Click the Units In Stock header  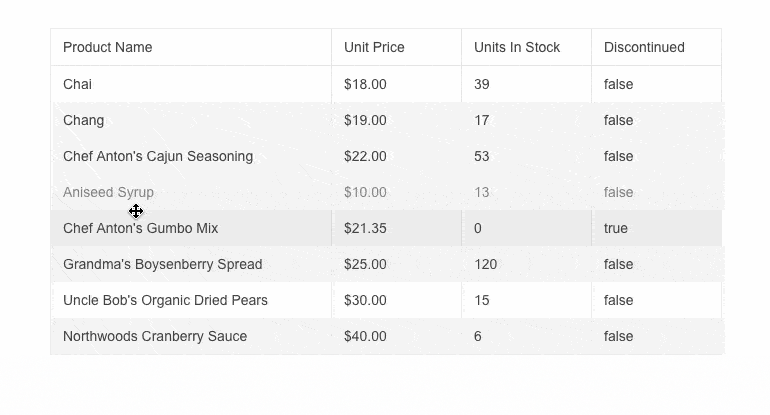[x=517, y=47]
